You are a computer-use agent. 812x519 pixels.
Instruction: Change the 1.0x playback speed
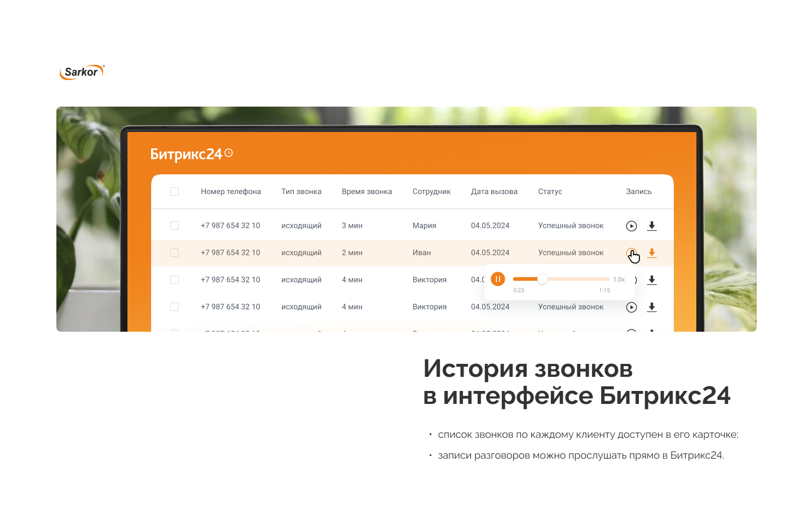coord(619,280)
